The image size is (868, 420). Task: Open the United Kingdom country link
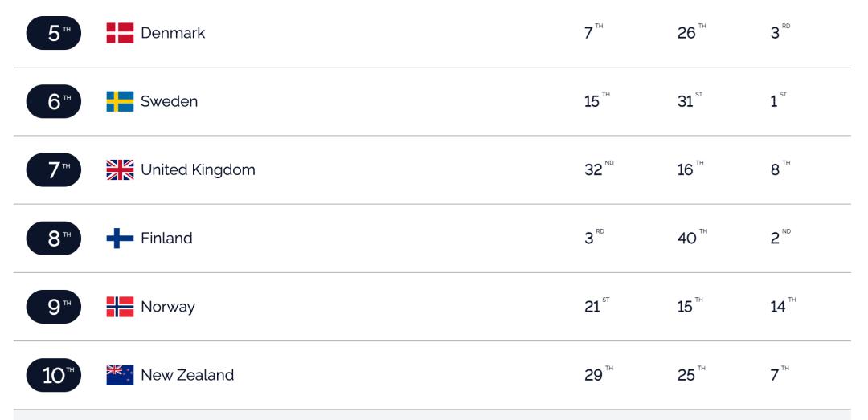198,170
